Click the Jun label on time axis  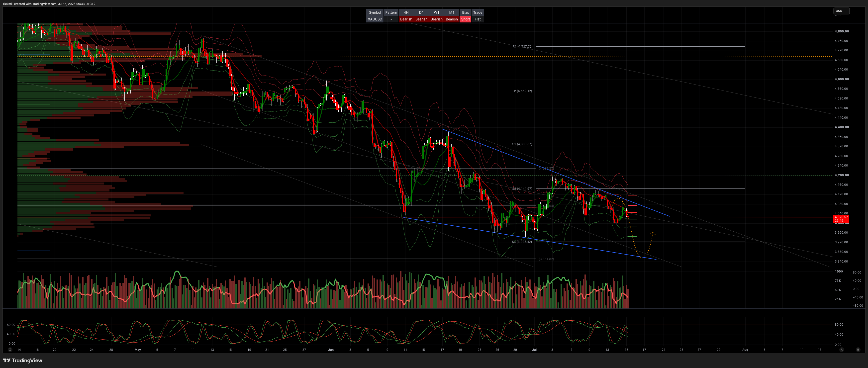[x=331, y=350]
